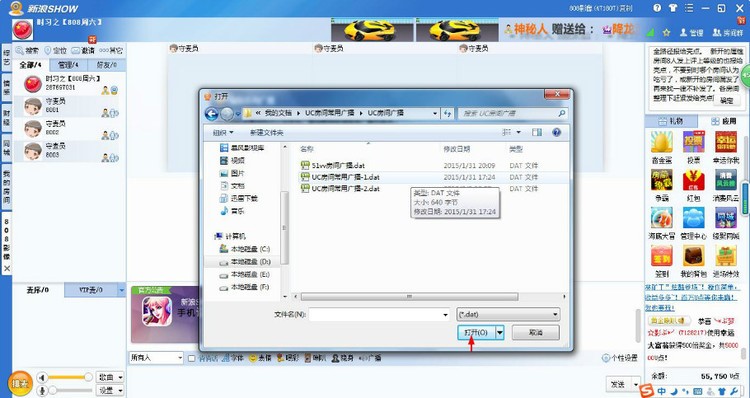Switch to the 礼物 gifts tab
Screen dimensions: 750x398
click(671, 121)
